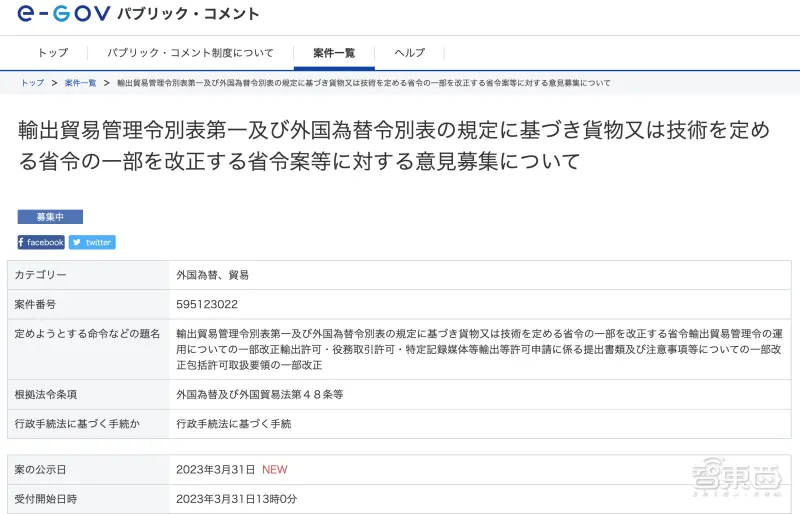Switch to the 案件一覧 tab
This screenshot has height=514, width=800.
pyautogui.click(x=334, y=53)
